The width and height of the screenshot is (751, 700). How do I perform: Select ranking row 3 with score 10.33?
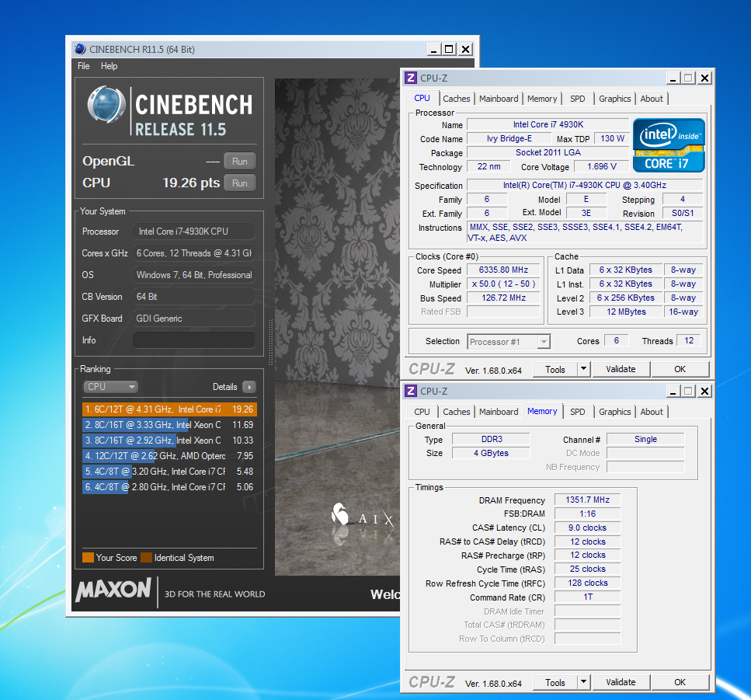coord(169,441)
